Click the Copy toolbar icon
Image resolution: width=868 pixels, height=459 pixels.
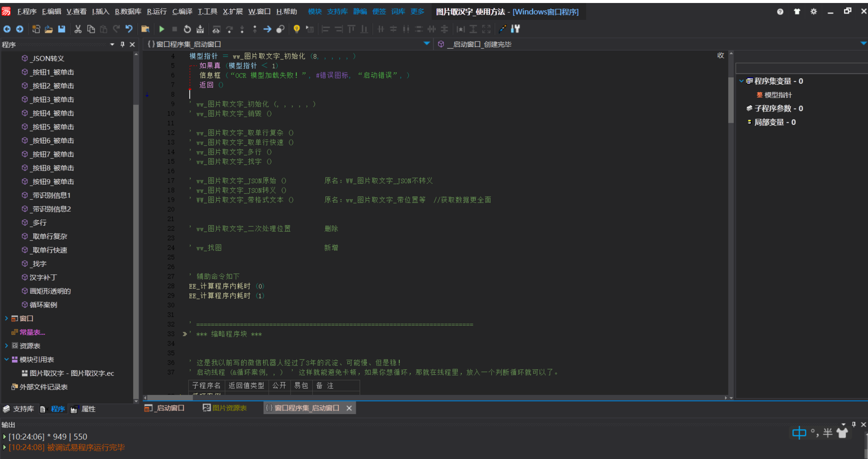point(91,29)
